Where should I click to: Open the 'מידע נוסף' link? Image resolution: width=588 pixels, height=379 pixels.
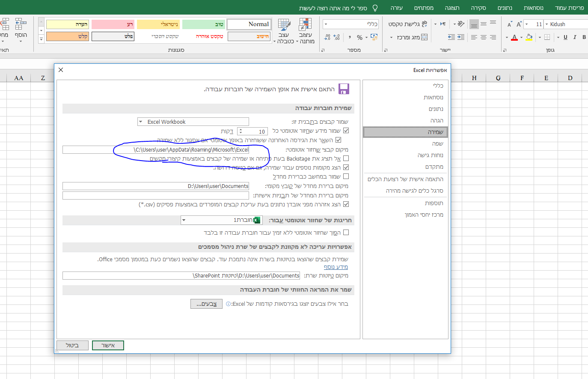click(x=336, y=267)
